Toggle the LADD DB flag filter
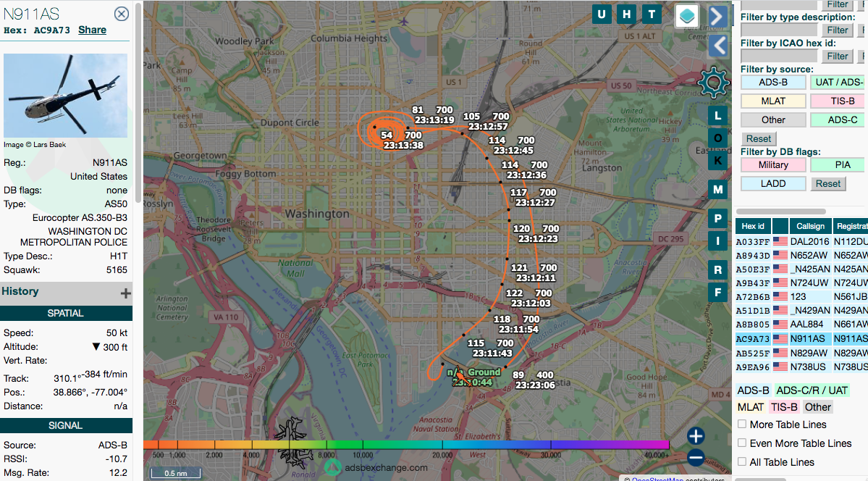 point(773,183)
